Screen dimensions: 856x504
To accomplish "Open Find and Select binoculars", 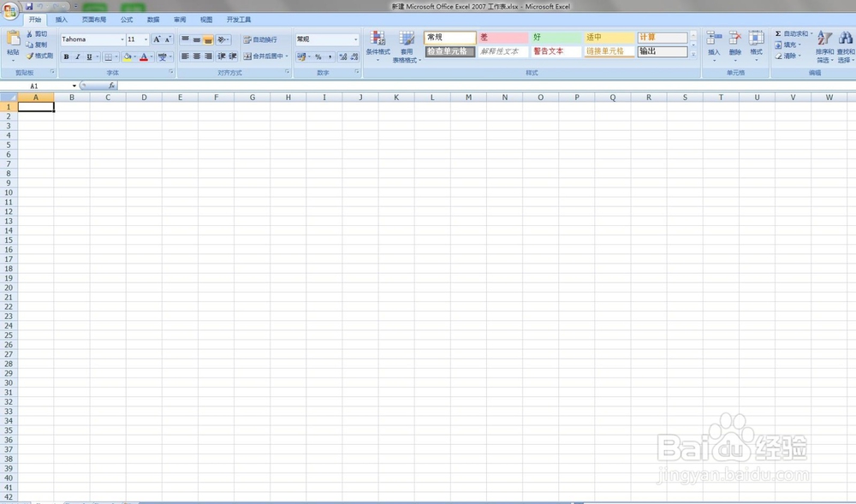I will 846,46.
